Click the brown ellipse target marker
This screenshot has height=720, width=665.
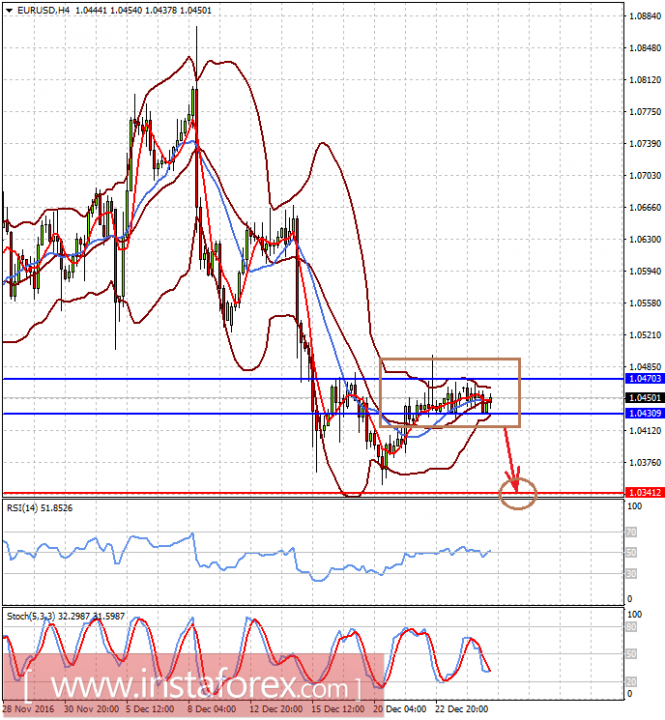point(518,494)
